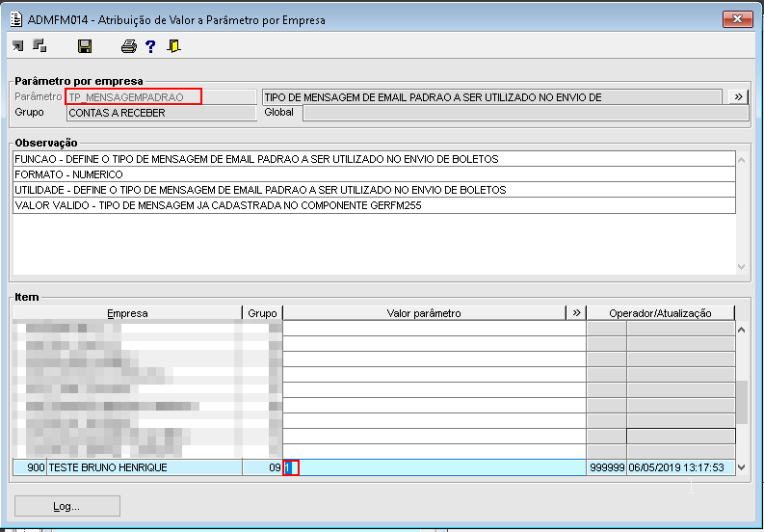The width and height of the screenshot is (764, 532).
Task: Expand the Valor parâmetro column with its >> button
Action: (x=576, y=312)
